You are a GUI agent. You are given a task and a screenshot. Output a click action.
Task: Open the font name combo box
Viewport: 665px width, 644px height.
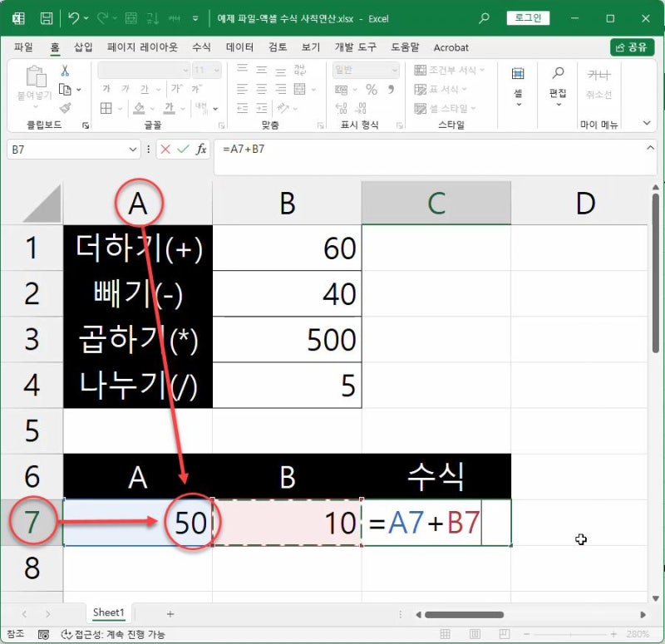(143, 70)
